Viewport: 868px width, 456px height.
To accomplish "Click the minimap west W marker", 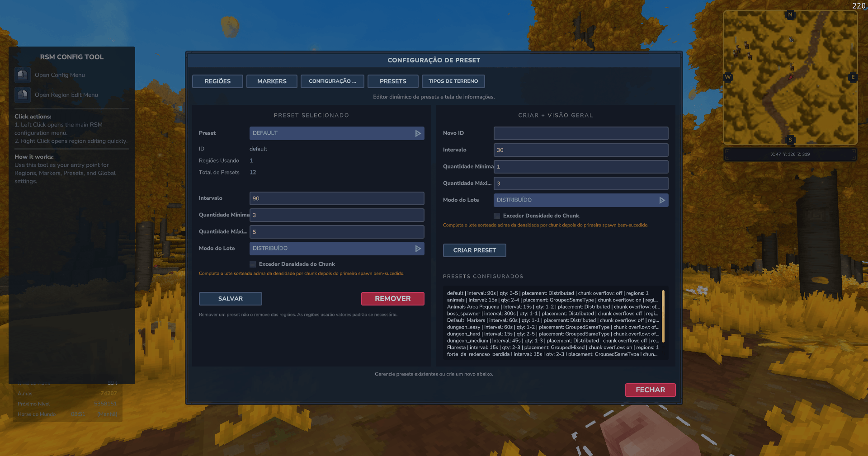I will point(728,77).
